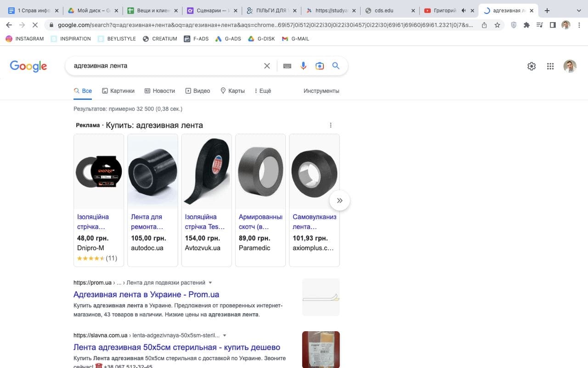Switch to the Карты search tab
This screenshot has width=588, height=368.
[232, 91]
